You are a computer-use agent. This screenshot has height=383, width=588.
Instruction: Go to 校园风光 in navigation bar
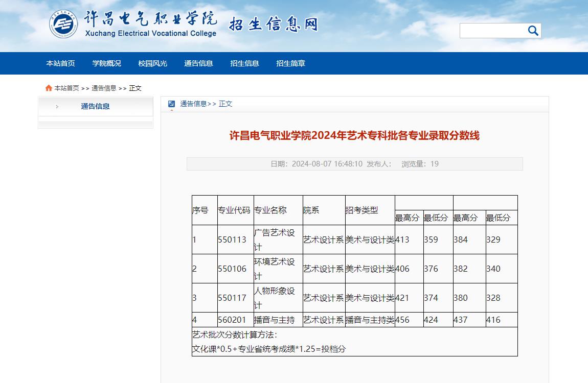click(152, 63)
